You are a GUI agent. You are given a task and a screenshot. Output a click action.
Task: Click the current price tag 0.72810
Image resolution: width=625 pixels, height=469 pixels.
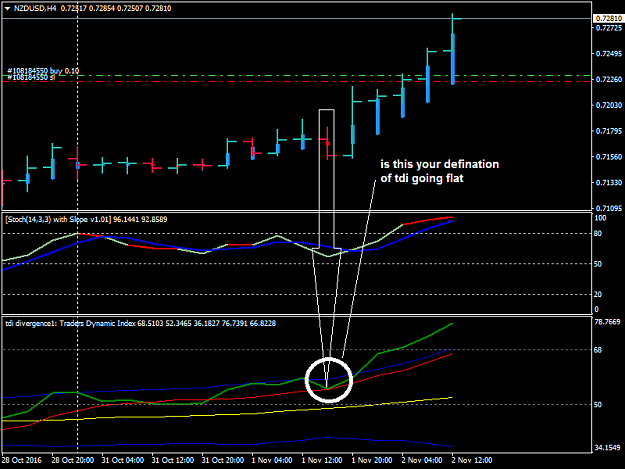608,19
